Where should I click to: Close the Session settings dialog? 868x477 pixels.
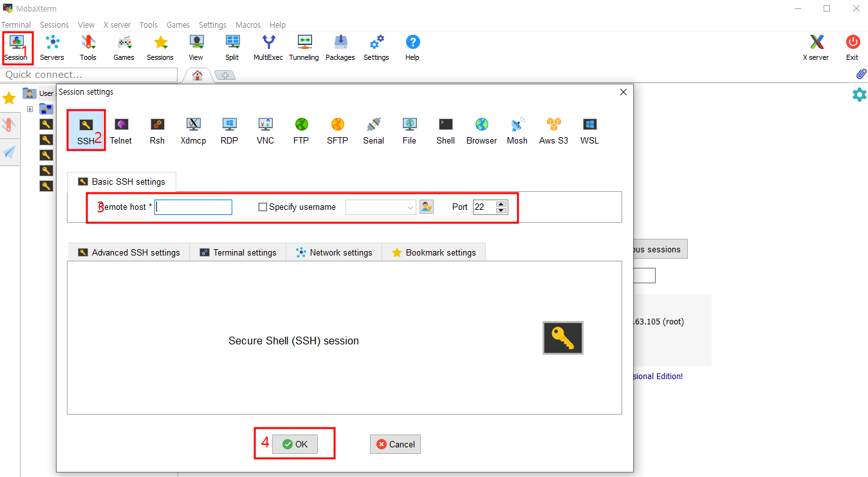click(x=623, y=92)
